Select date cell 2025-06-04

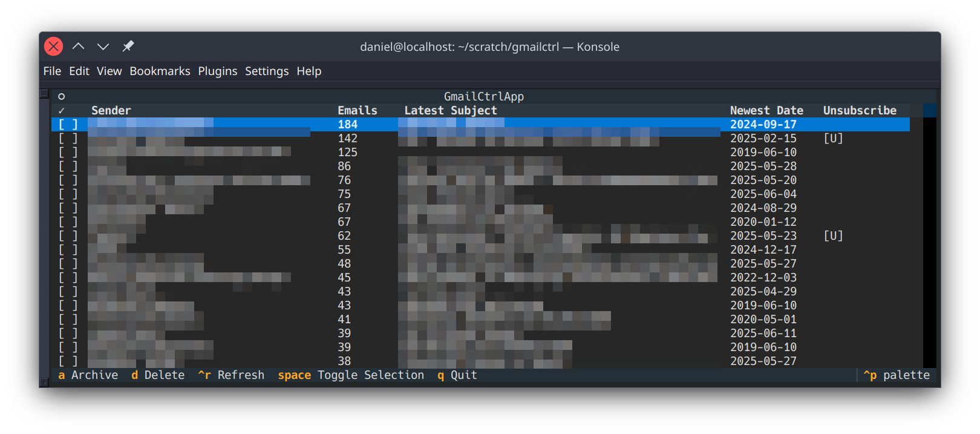point(763,194)
